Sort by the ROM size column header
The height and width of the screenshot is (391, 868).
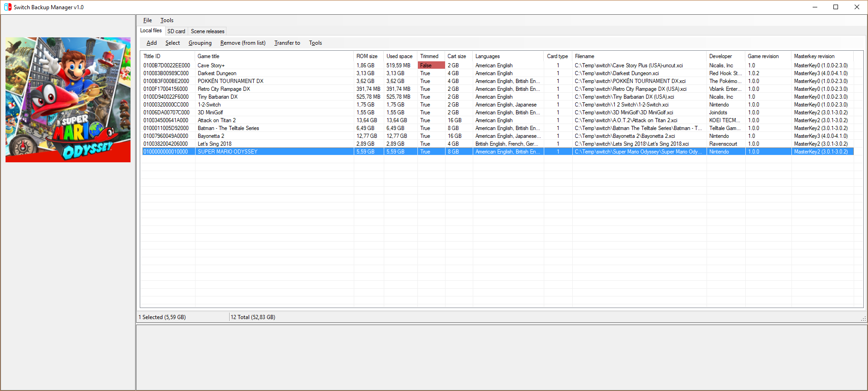click(x=367, y=56)
